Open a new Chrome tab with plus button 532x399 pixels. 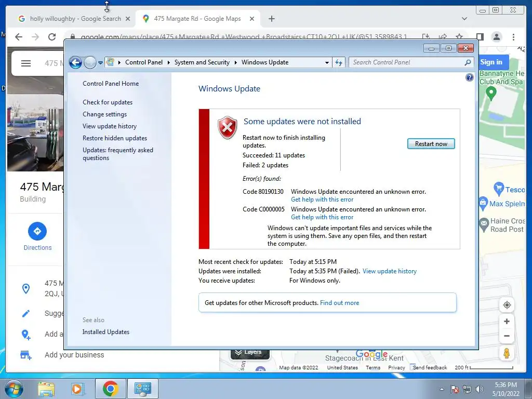(x=271, y=19)
